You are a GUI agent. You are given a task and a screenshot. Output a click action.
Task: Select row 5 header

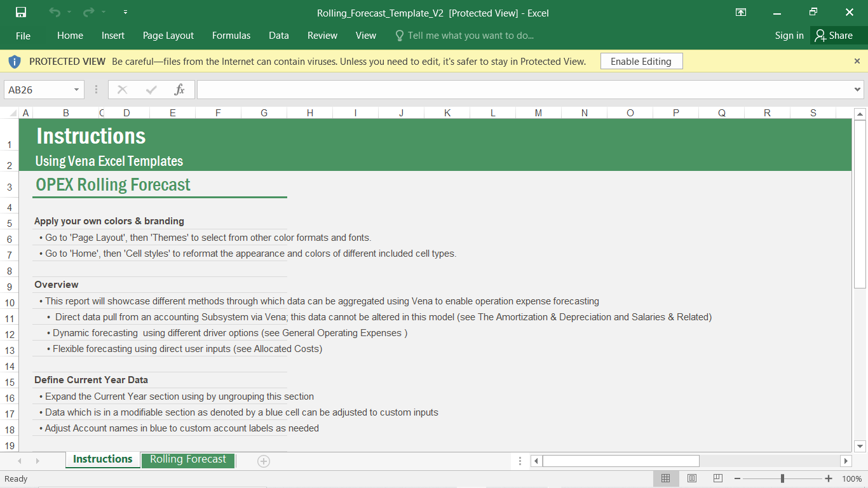(x=10, y=223)
